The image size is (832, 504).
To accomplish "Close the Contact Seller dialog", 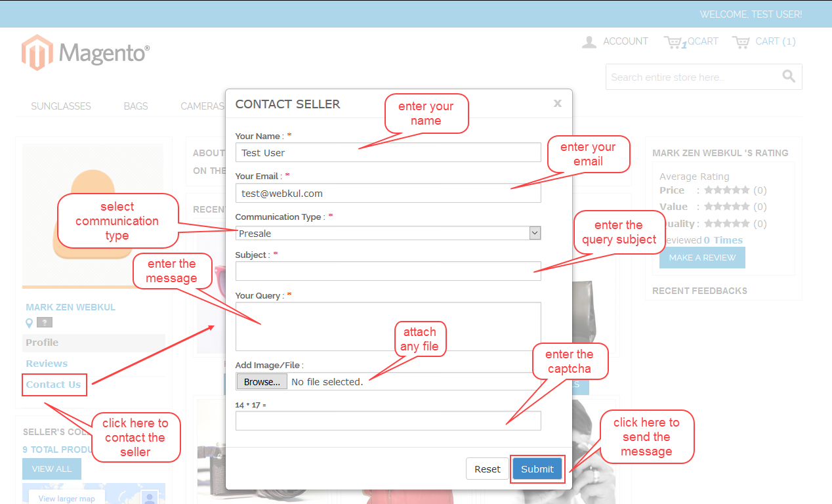I will tap(558, 103).
